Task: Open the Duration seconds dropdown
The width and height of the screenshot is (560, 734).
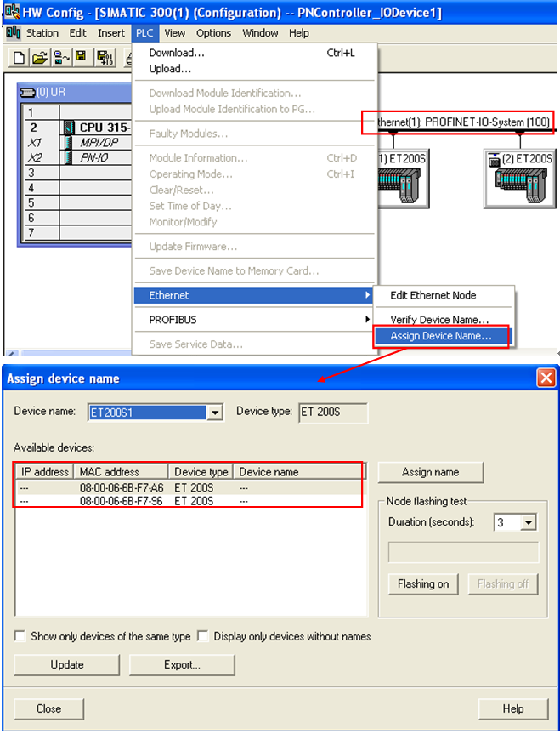Action: [529, 522]
